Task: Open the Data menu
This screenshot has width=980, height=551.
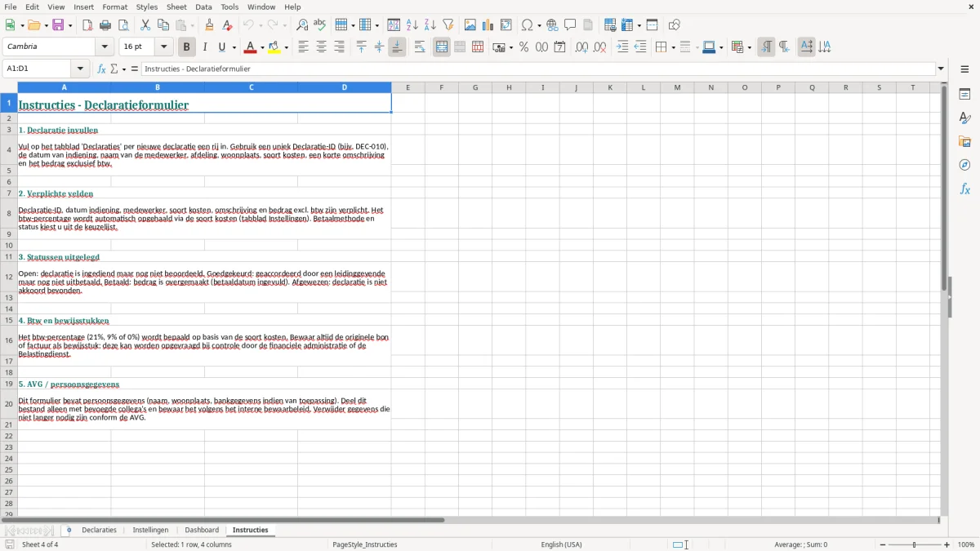Action: coord(203,7)
